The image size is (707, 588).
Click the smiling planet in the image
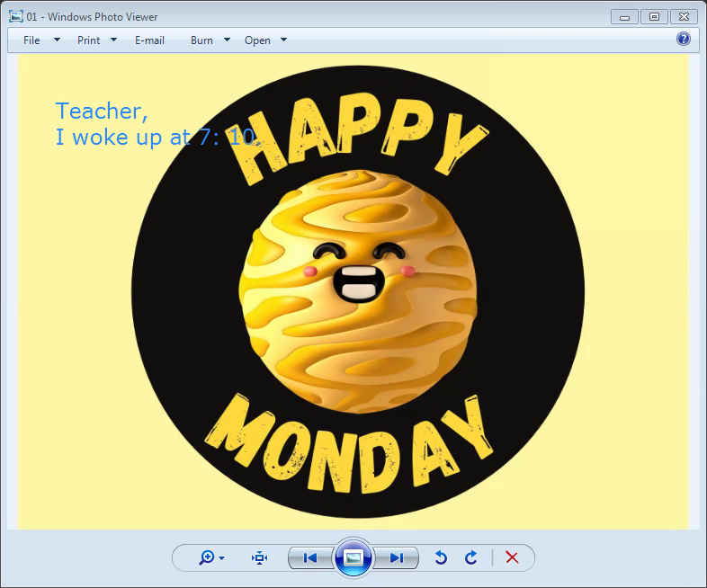[358, 290]
